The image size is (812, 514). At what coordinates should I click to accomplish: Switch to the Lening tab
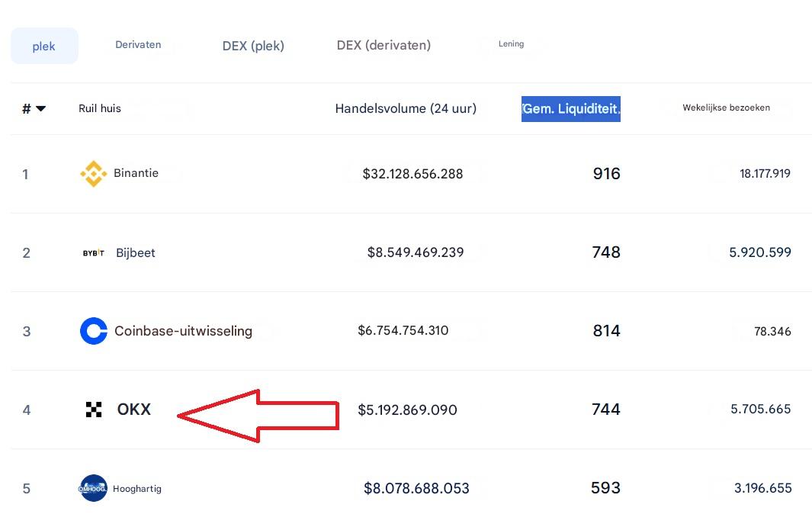coord(511,43)
